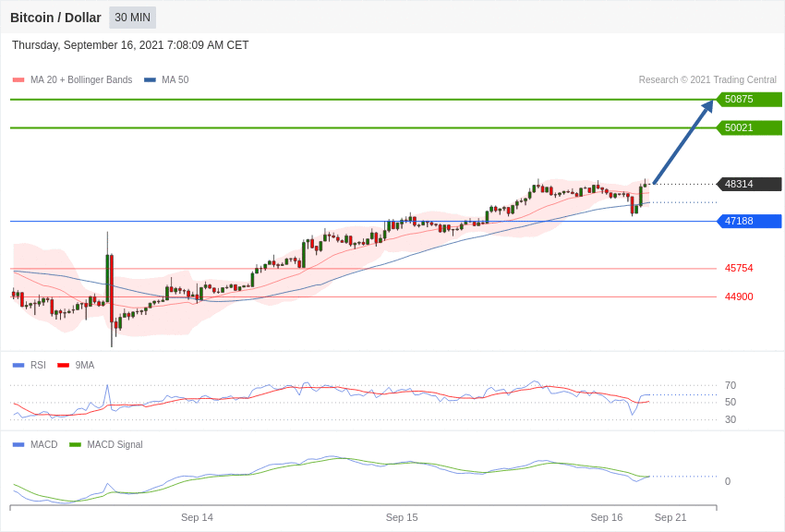Click the red 45754 support level label

739,269
